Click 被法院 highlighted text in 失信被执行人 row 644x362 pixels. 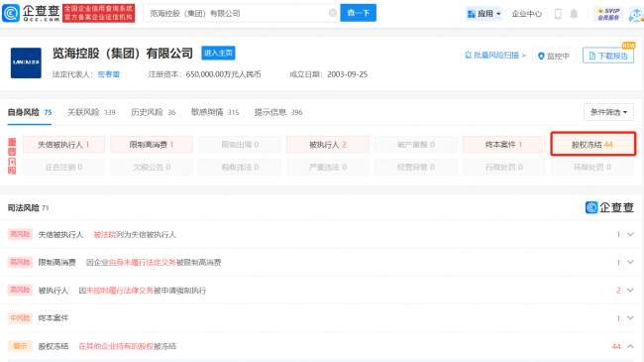pos(105,235)
